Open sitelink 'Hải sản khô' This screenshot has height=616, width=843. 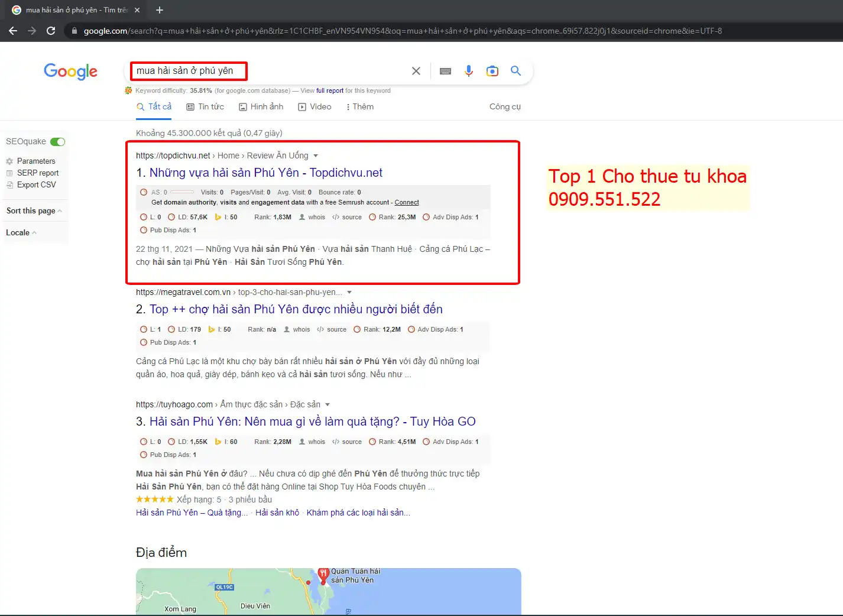277,513
